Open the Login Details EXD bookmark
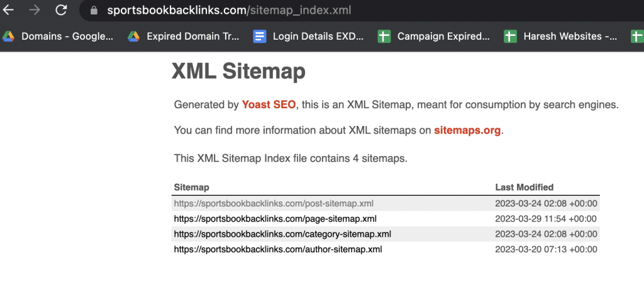Screen dimensions: 644x299 318,37
